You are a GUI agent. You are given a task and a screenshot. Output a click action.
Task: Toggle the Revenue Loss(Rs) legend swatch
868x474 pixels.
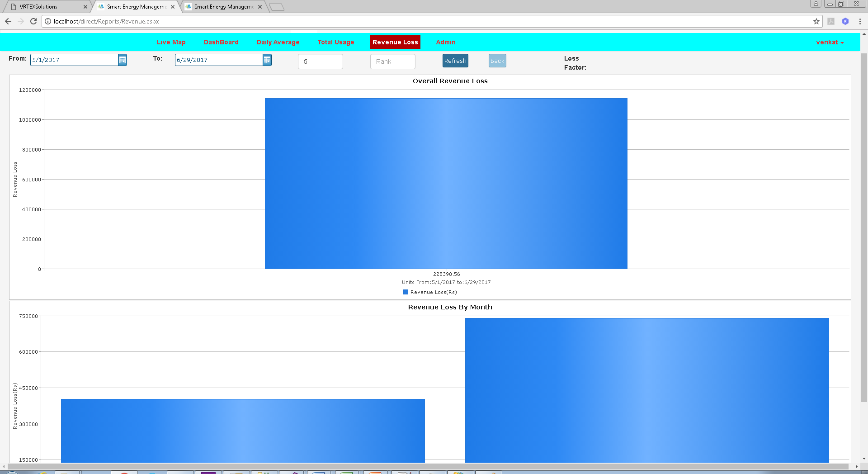[x=406, y=292]
